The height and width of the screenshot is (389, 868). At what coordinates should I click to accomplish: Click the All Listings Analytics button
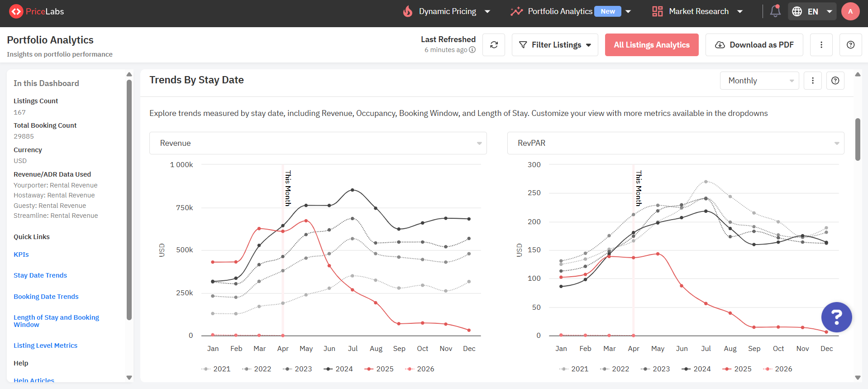[652, 45]
